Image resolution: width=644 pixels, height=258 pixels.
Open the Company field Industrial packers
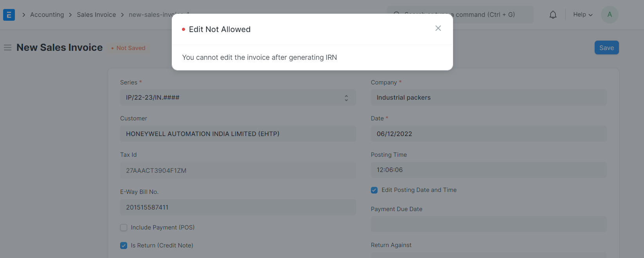click(489, 97)
